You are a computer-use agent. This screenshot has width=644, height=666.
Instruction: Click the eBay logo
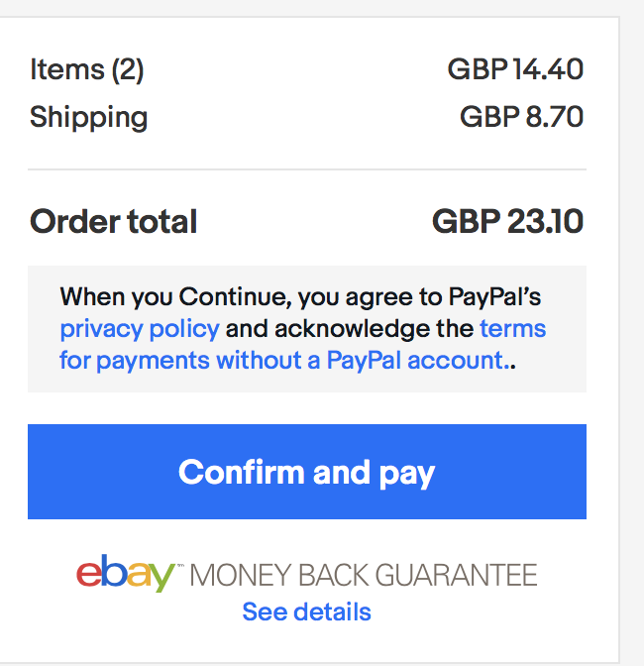click(x=124, y=575)
